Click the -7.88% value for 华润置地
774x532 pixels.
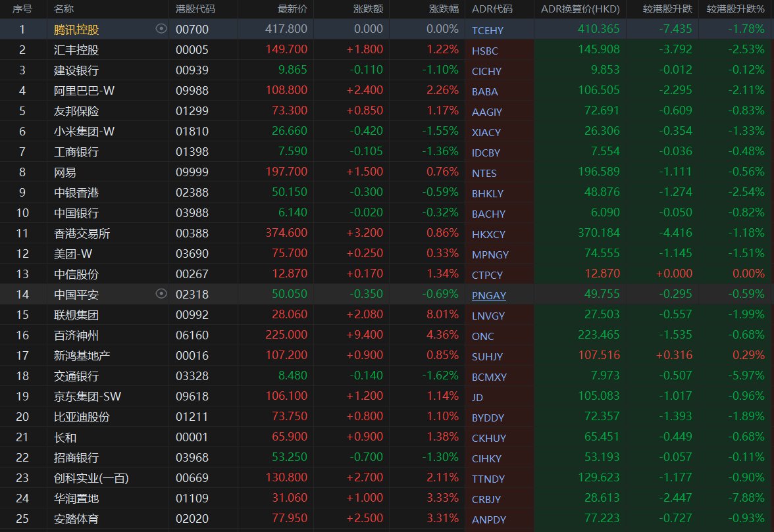[x=746, y=498]
